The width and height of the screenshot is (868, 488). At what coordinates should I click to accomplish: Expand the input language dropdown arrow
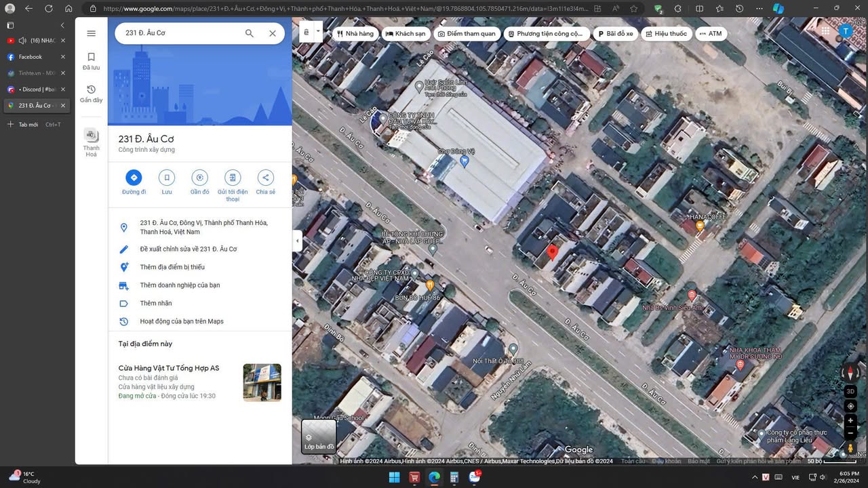(317, 30)
